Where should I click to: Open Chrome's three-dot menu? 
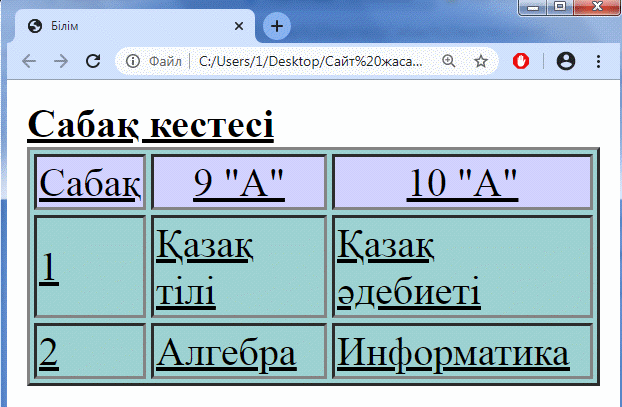598,61
